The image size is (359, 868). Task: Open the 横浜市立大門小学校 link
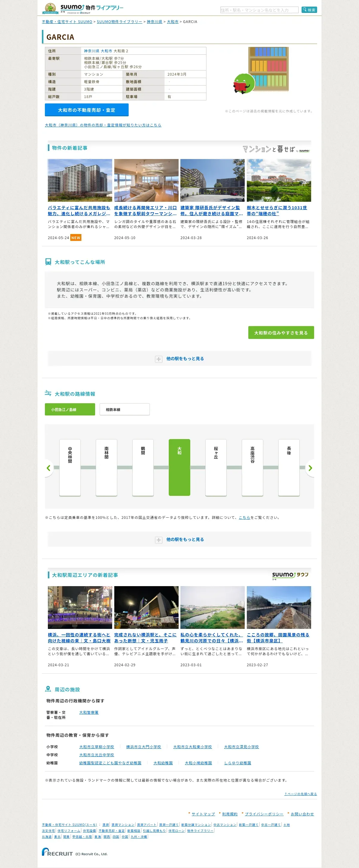[x=143, y=747]
